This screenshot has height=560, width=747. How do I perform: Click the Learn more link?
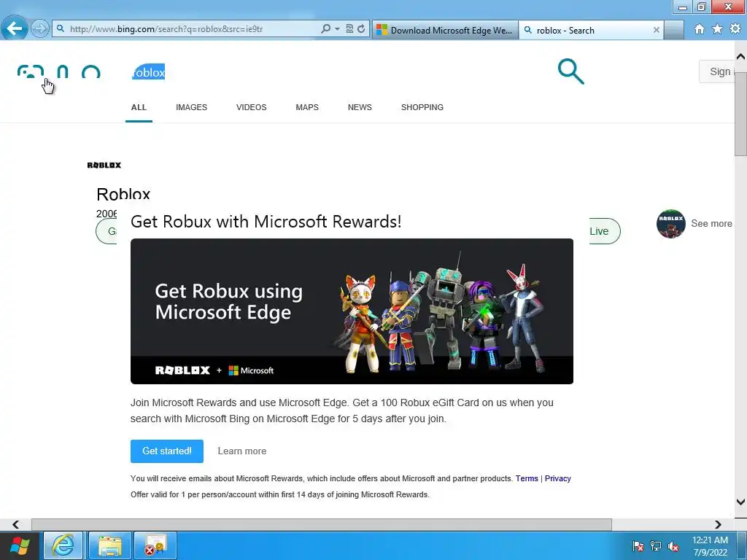(242, 451)
